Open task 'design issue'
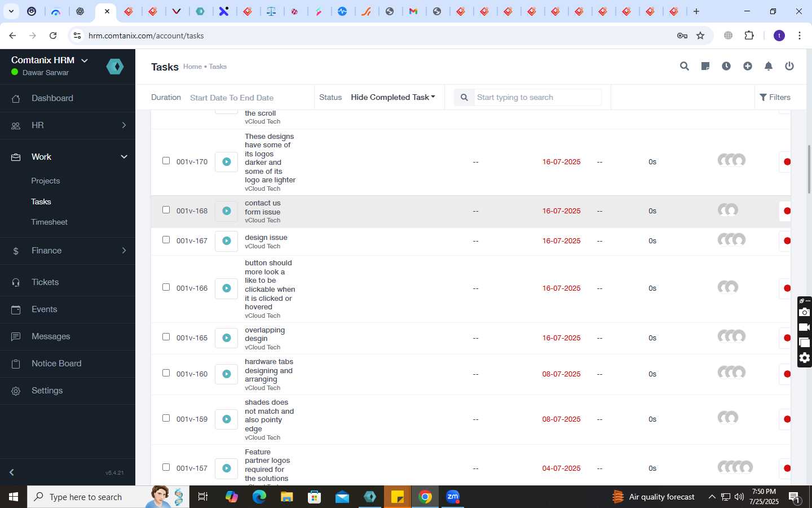Screen dimensions: 812x508 click(x=266, y=238)
